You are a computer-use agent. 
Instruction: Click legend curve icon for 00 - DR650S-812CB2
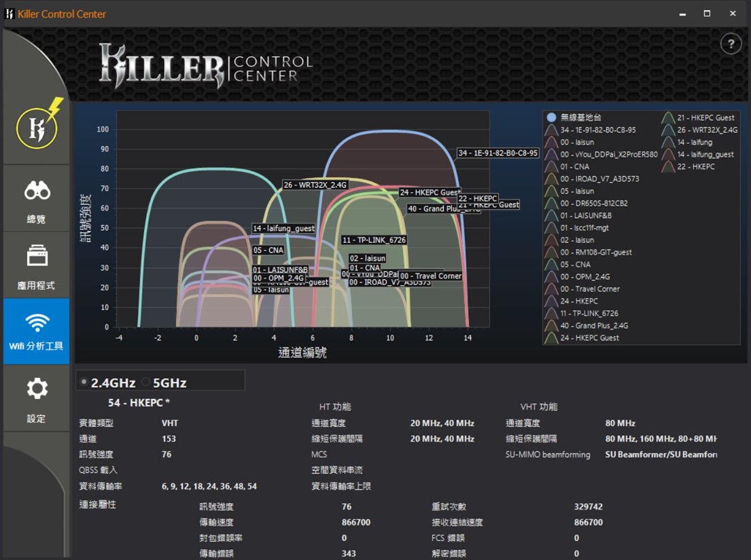click(552, 203)
